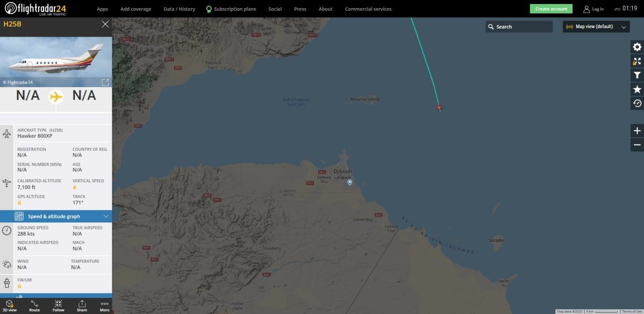Click the Search input field

pos(519,27)
